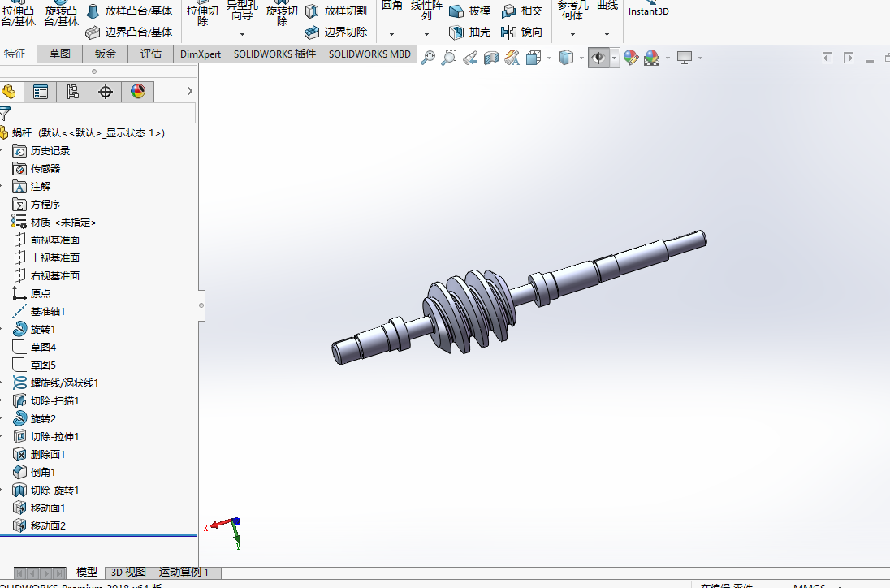This screenshot has height=588, width=890.
Task: Open the 线性阵列 pattern dropdown arrow
Action: (x=426, y=35)
